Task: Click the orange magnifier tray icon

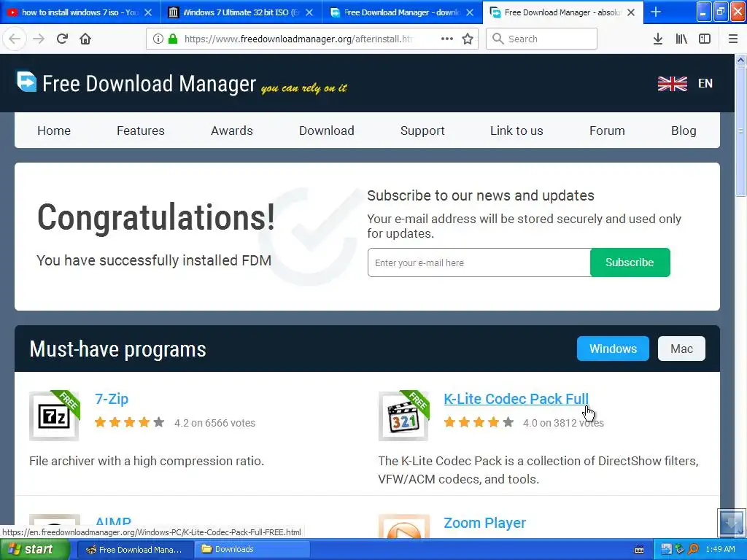Action: point(693,549)
